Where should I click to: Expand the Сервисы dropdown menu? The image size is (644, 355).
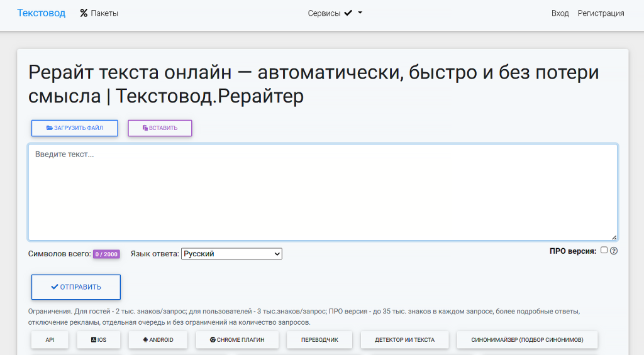(x=335, y=13)
